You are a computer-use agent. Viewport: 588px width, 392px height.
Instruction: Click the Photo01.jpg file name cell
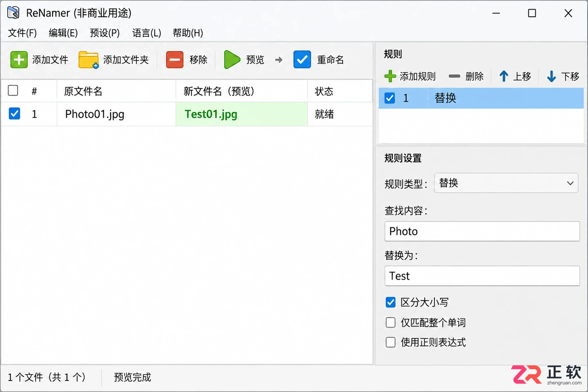click(116, 114)
